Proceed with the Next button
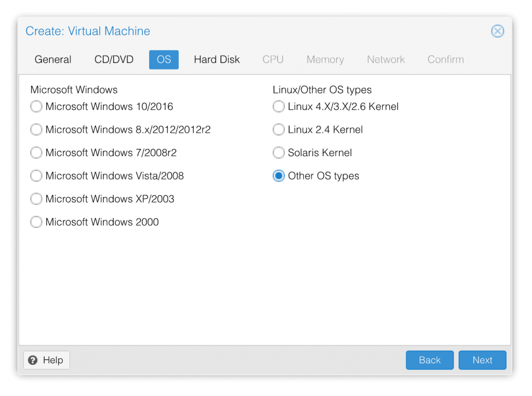This screenshot has width=532, height=396. (482, 360)
